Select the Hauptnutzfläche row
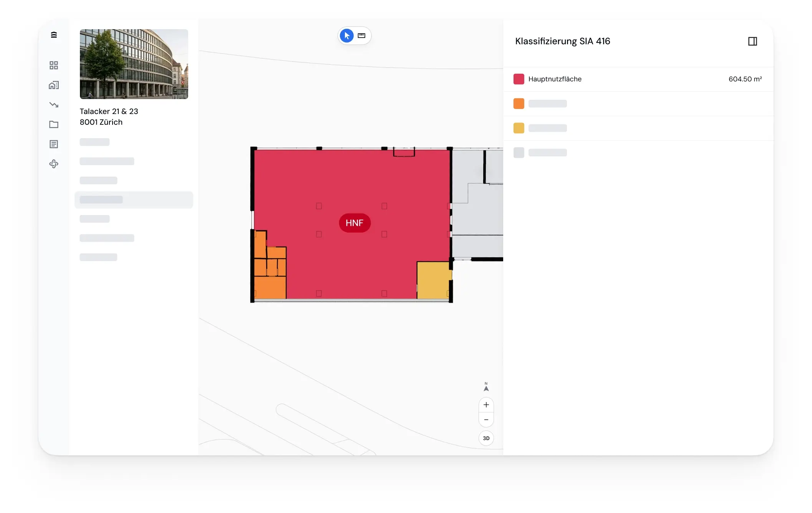Image resolution: width=812 pixels, height=513 pixels. click(x=638, y=79)
